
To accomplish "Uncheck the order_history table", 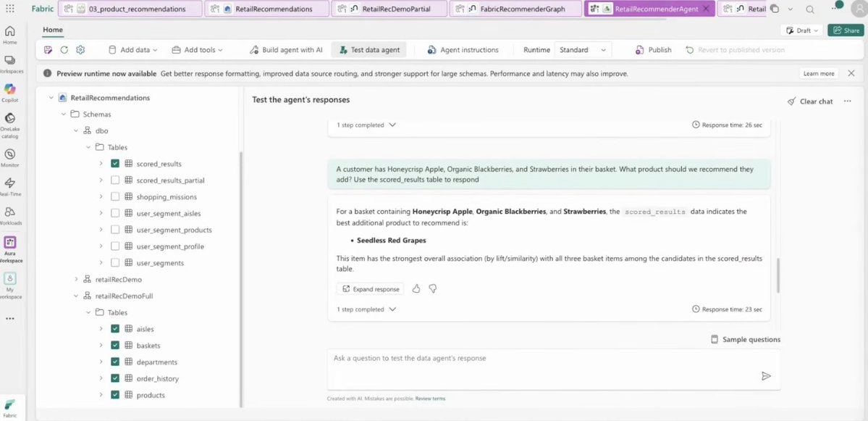I will coord(115,378).
